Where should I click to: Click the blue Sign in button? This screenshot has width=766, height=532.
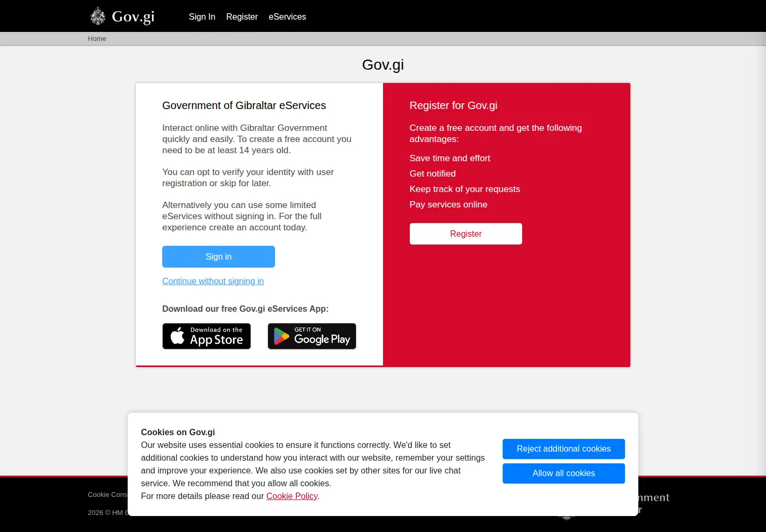tap(219, 256)
